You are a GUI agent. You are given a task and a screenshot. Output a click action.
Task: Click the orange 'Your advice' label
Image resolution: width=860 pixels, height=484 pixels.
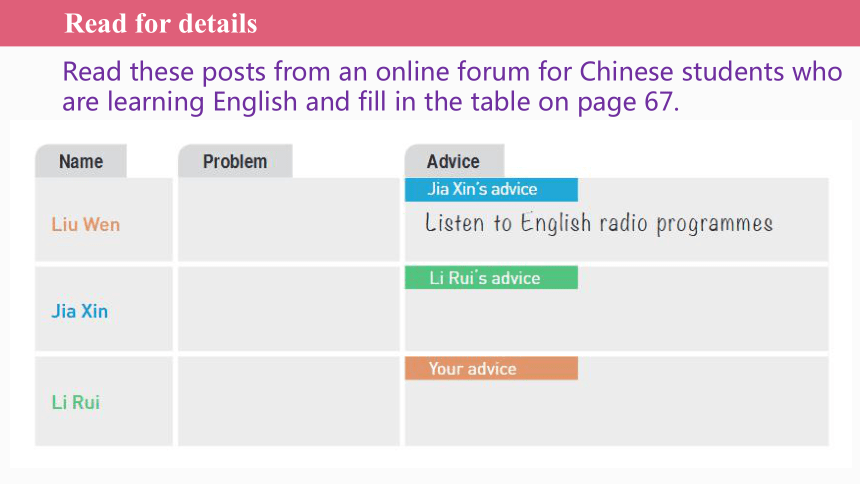pos(491,368)
